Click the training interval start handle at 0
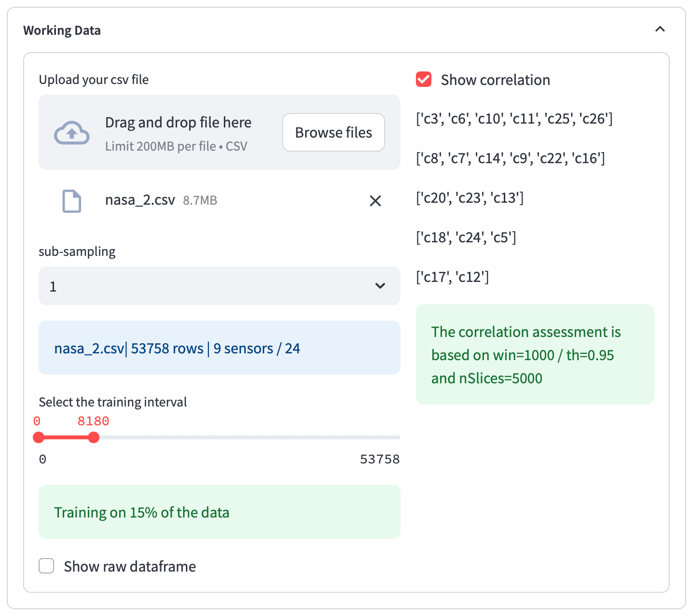Image resolution: width=691 pixels, height=616 pixels. (39, 437)
